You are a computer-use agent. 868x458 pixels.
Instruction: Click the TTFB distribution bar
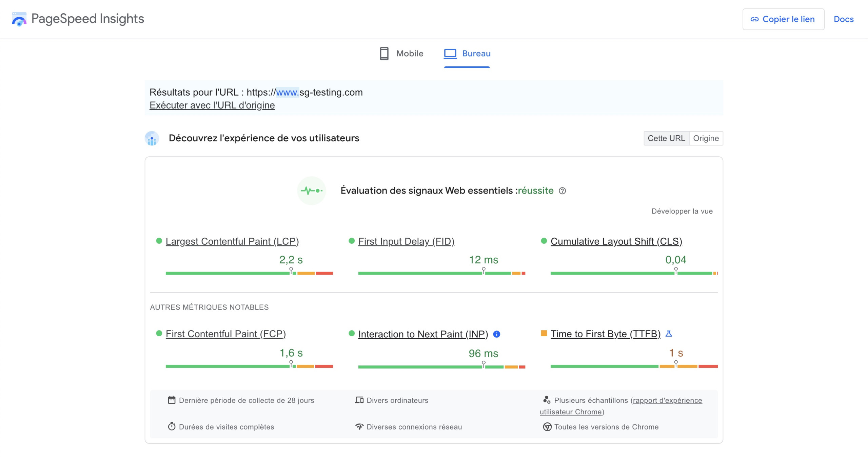(x=634, y=366)
